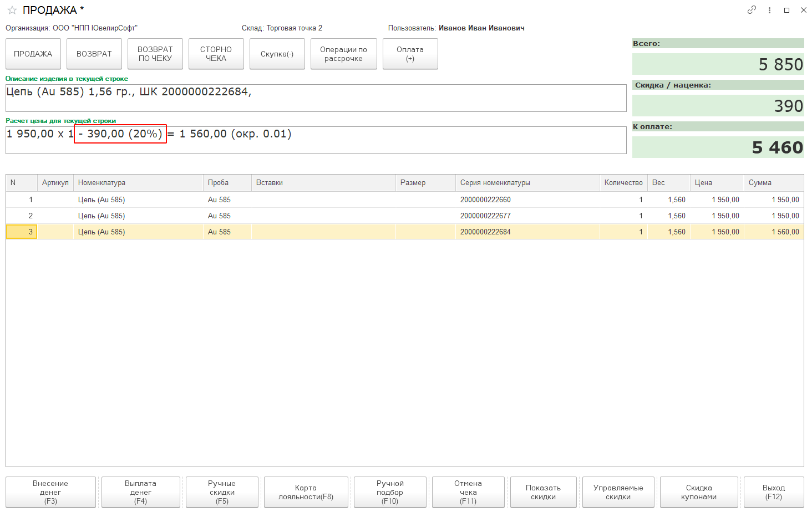Click user name Иванов Иван Иванович
The height and width of the screenshot is (512, 812).
pyautogui.click(x=481, y=28)
